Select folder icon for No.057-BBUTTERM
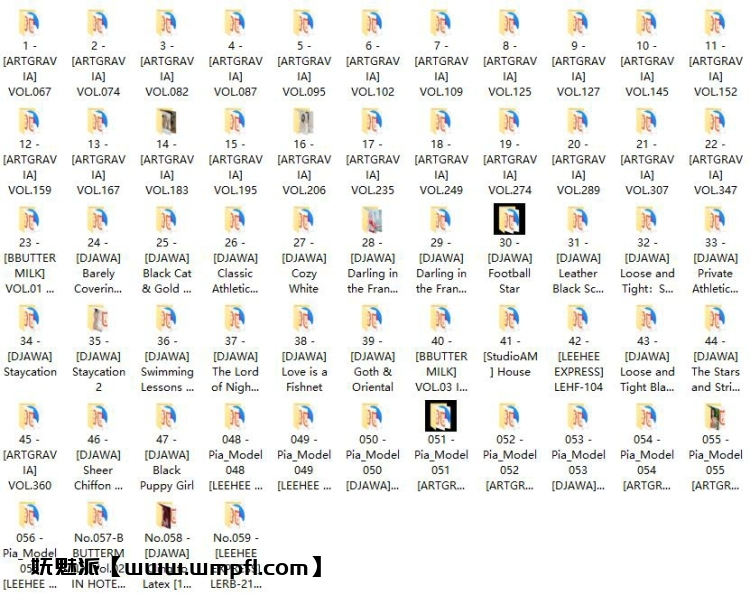 (98, 515)
